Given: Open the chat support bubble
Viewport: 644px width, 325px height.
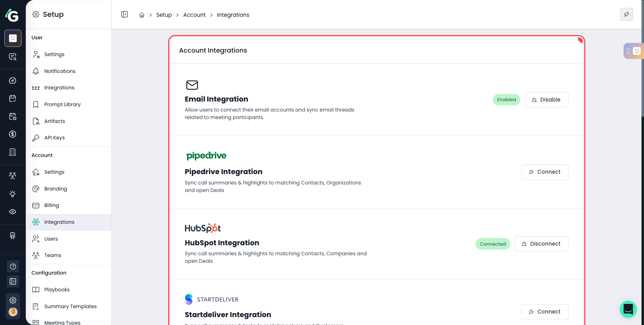Looking at the screenshot, I should point(628,309).
